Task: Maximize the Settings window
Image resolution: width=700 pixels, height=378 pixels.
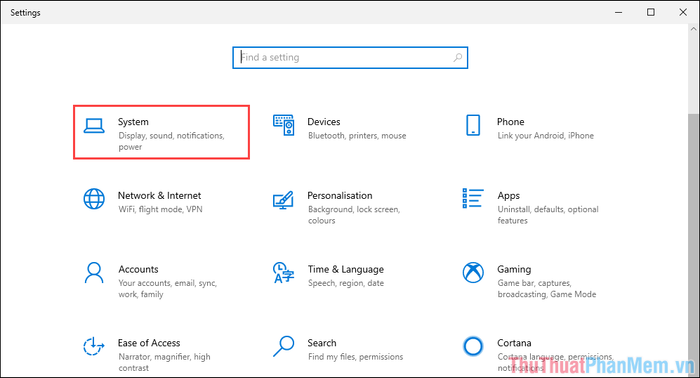Action: [x=651, y=12]
